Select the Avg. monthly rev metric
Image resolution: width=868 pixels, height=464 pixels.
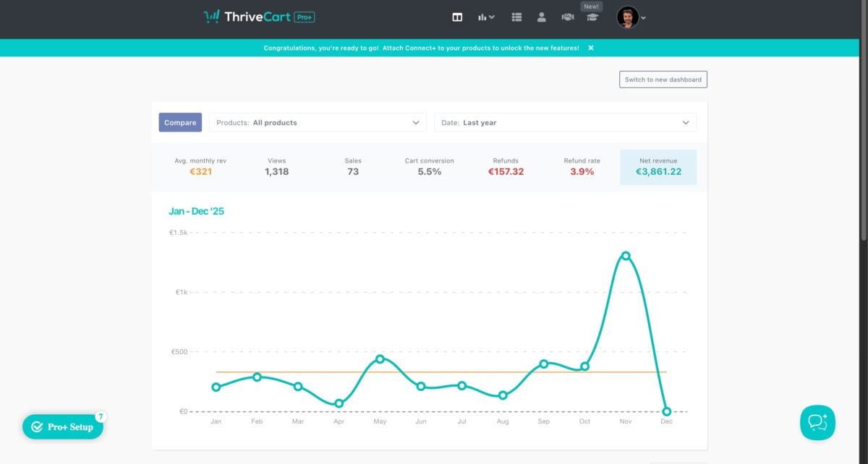pyautogui.click(x=200, y=167)
